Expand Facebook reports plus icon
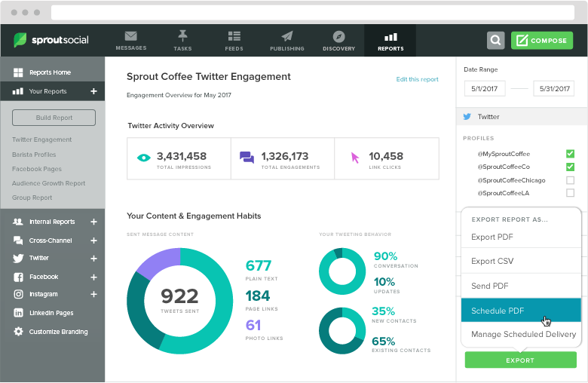The height and width of the screenshot is (383, 588). [93, 277]
